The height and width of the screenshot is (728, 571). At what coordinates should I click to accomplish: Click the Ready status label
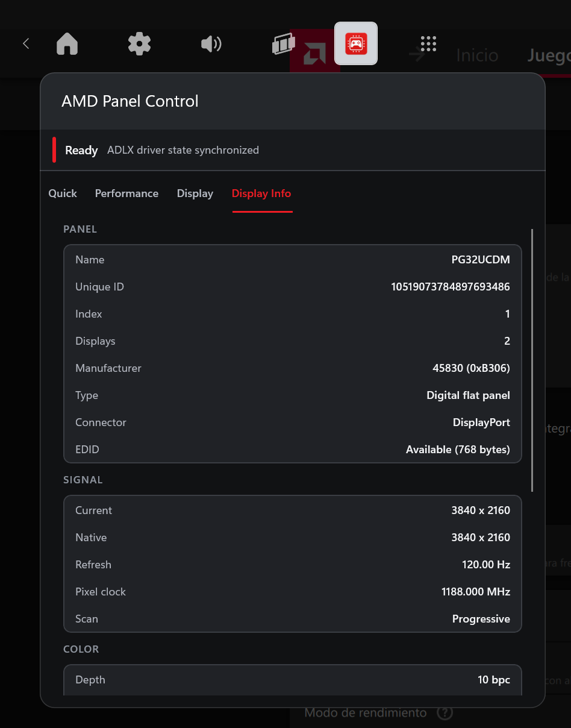click(81, 150)
